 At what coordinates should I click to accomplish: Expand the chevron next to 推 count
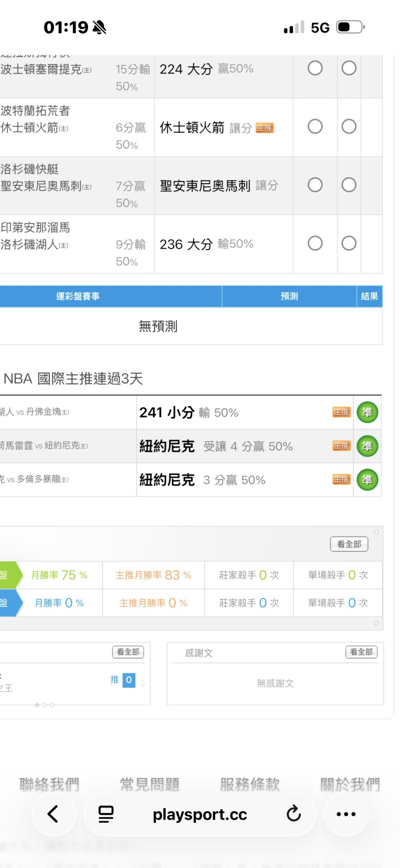click(143, 683)
